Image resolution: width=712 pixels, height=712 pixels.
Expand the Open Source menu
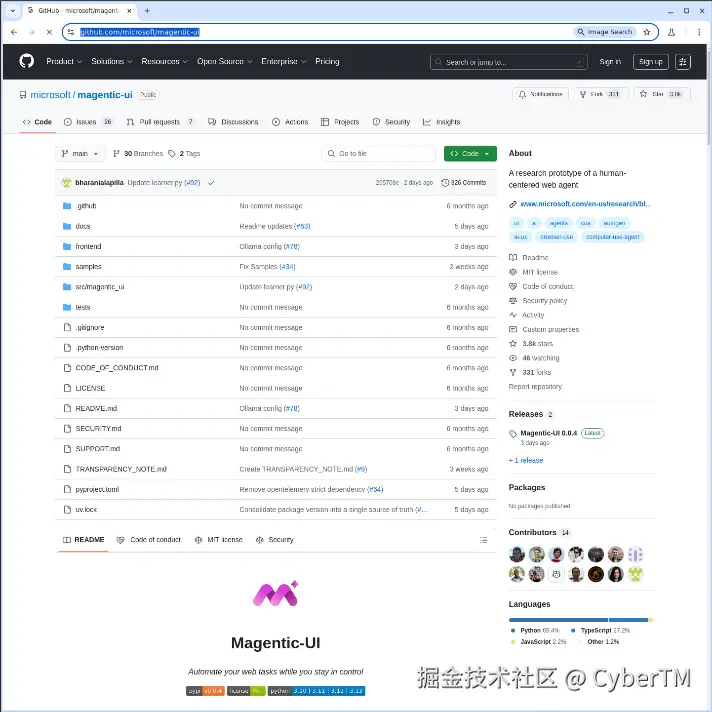pyautogui.click(x=224, y=61)
